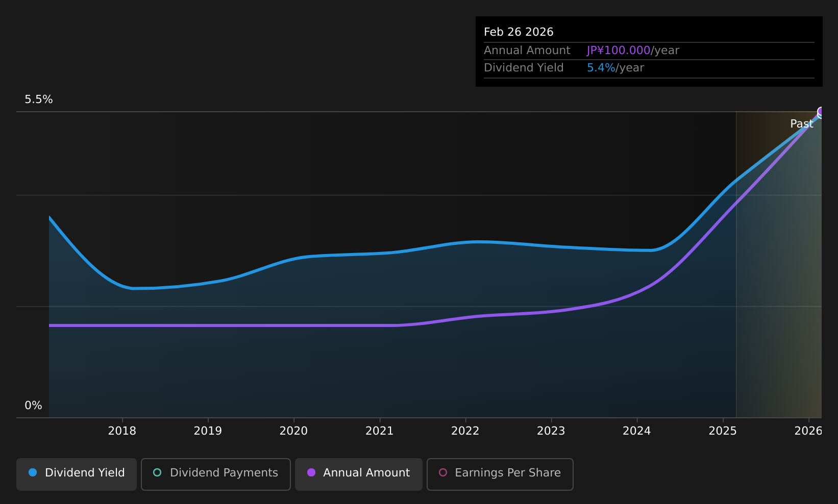Click the 5.5% y-axis label
Viewport: 838px width, 504px height.
(x=39, y=99)
